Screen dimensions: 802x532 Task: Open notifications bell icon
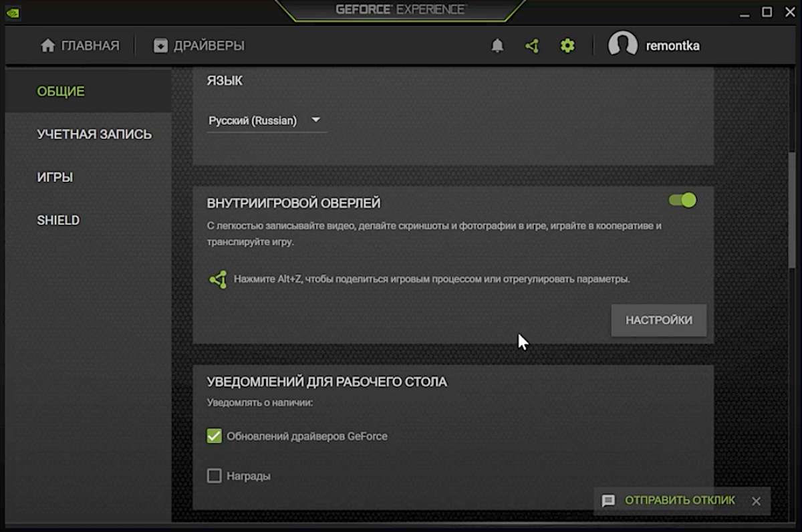pos(497,46)
